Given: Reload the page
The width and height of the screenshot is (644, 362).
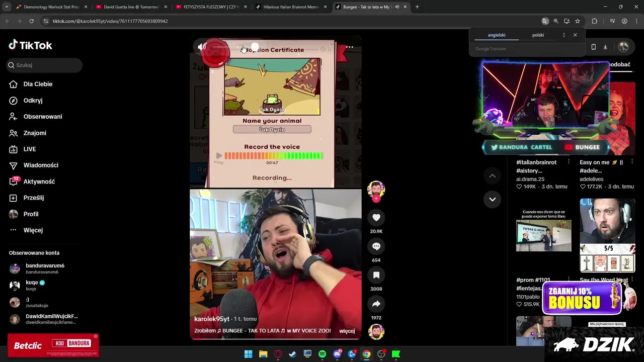Looking at the screenshot, I should tap(31, 21).
